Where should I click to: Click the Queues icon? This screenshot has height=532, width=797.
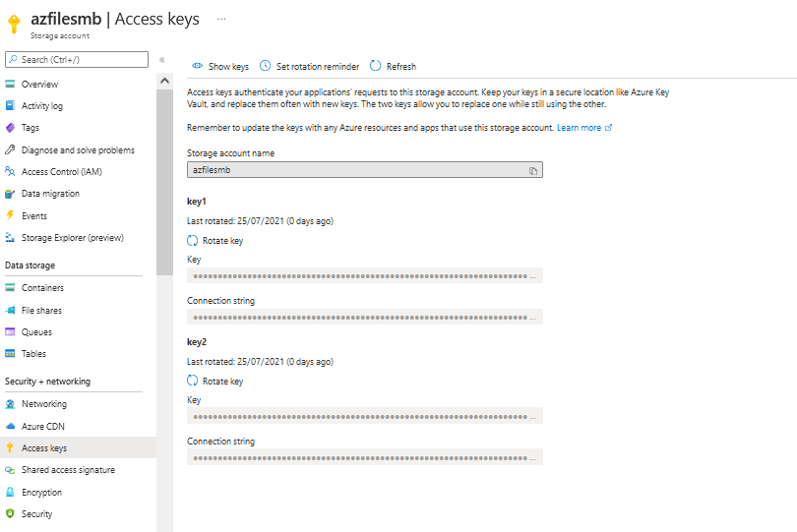coord(10,331)
